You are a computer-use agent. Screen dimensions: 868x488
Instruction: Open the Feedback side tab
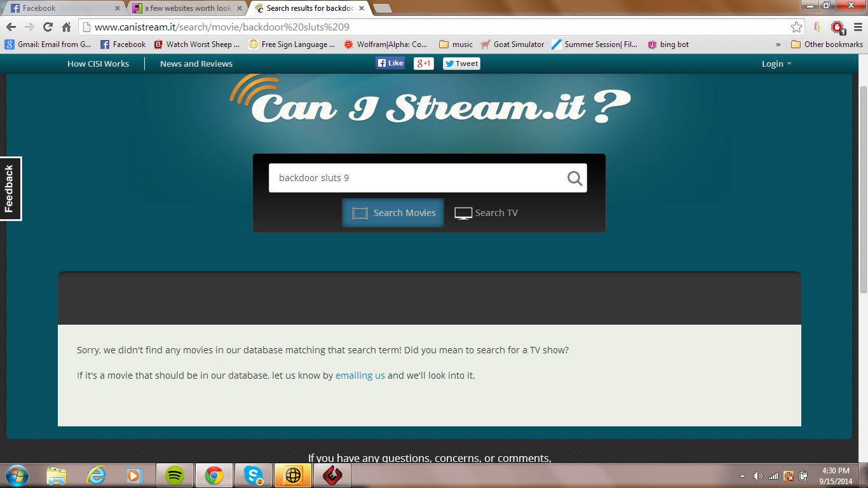10,189
